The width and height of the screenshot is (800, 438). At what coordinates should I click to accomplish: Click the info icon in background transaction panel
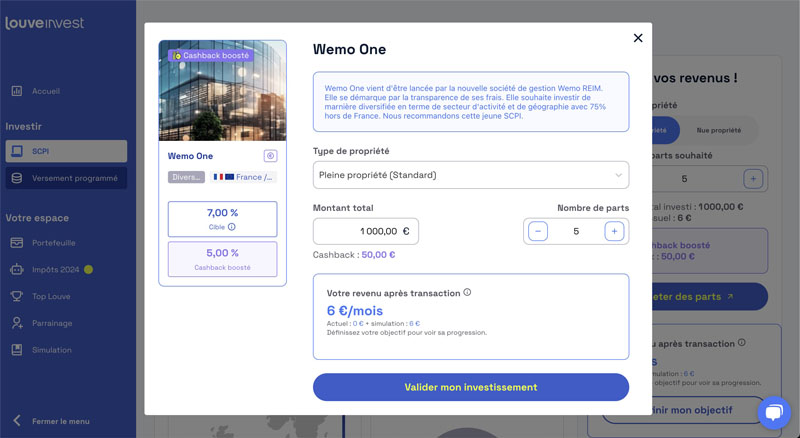coord(741,343)
